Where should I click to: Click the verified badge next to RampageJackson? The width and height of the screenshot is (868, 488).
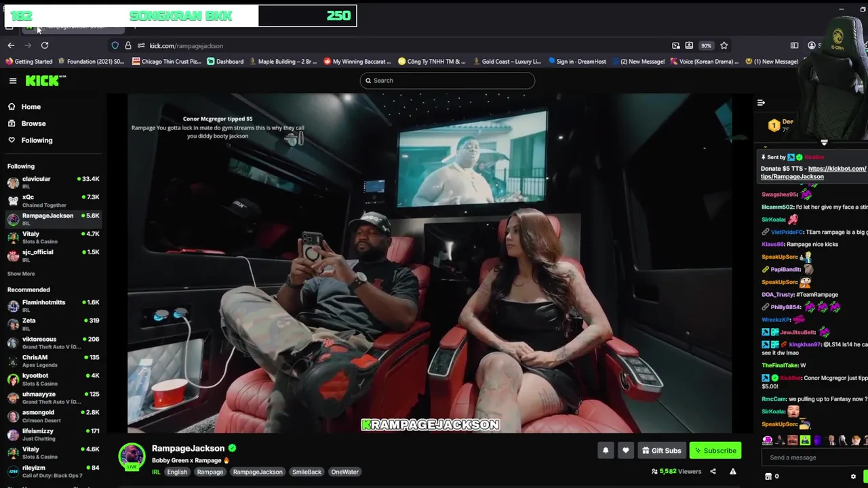[232, 448]
